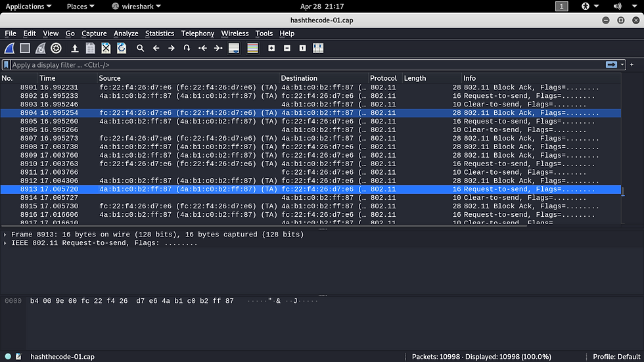Select packet 8901 row
Image resolution: width=644 pixels, height=362 pixels.
310,87
